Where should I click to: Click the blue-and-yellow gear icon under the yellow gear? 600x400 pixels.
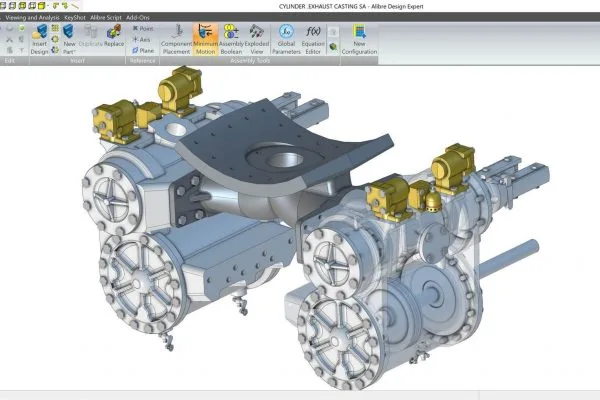click(x=55, y=50)
